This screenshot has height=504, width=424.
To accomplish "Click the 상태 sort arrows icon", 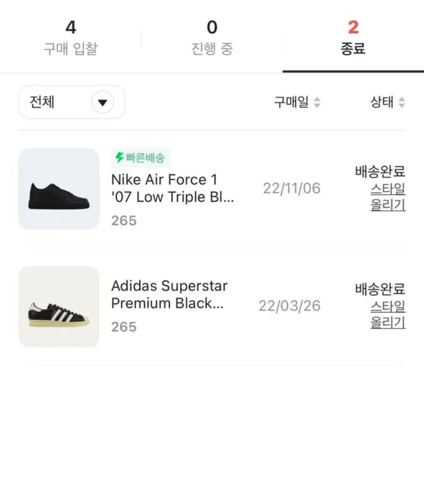I will click(402, 102).
